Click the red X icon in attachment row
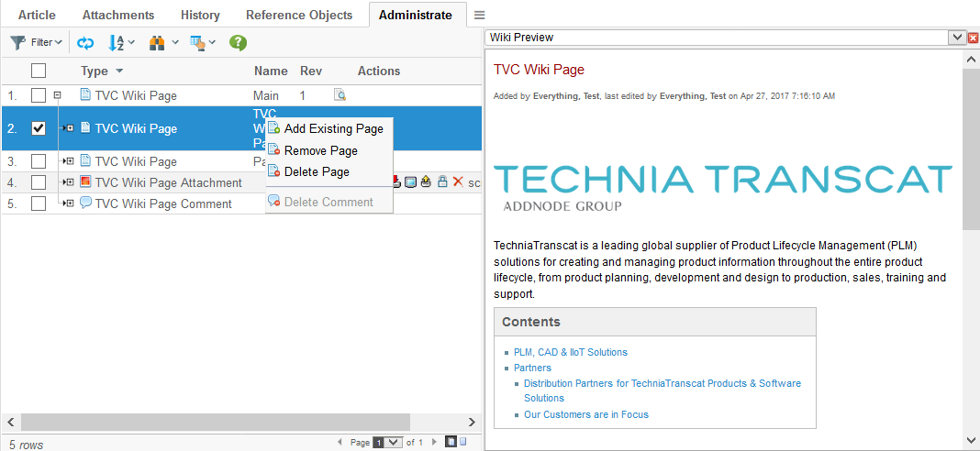This screenshot has width=980, height=451. tap(458, 182)
